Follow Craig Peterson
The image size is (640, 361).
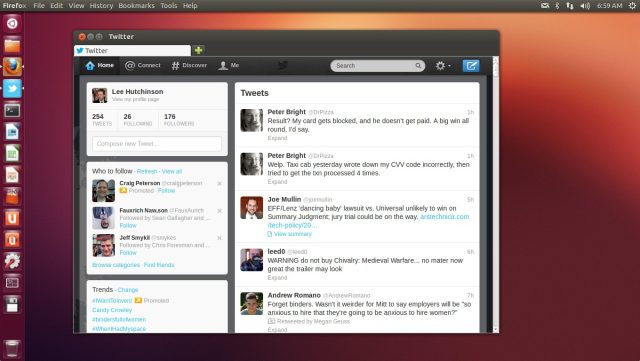pos(166,191)
